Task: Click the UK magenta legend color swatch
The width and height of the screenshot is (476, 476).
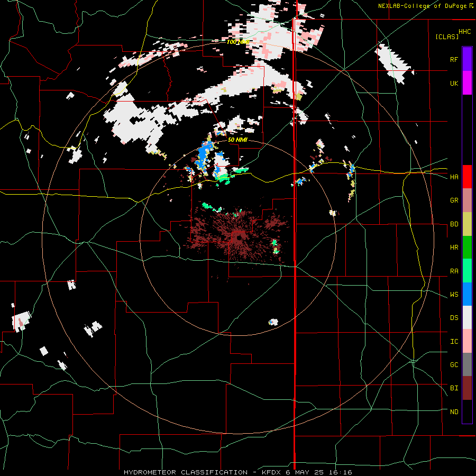Action: (x=467, y=83)
